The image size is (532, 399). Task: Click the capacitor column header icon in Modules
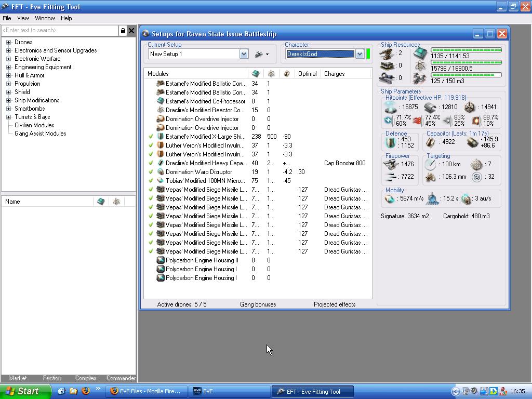[287, 74]
